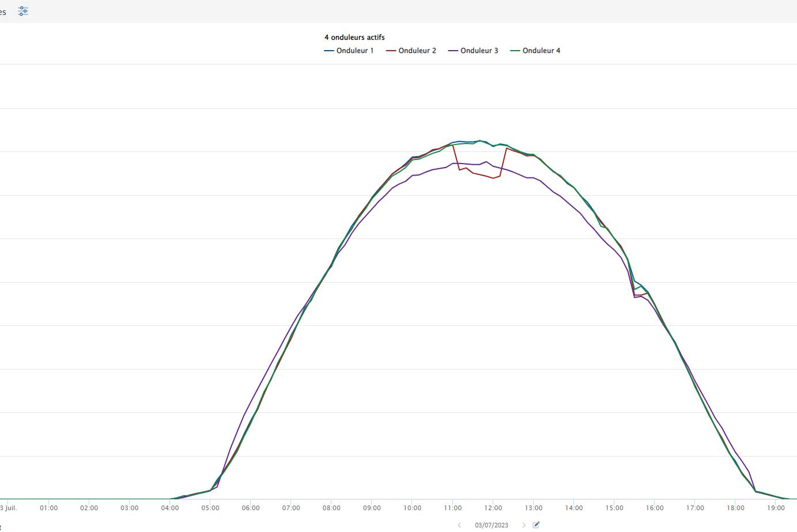The image size is (797, 532).
Task: Toggle Onduleur 1 series in legend
Action: click(349, 51)
